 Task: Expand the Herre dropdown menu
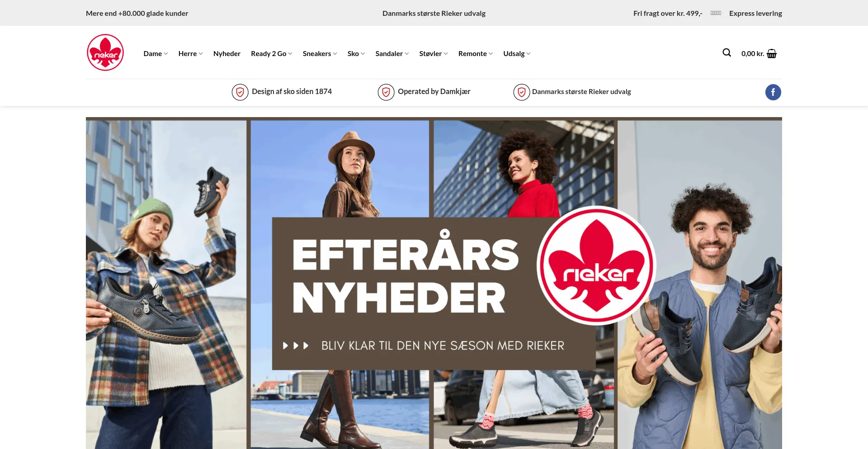pos(190,53)
